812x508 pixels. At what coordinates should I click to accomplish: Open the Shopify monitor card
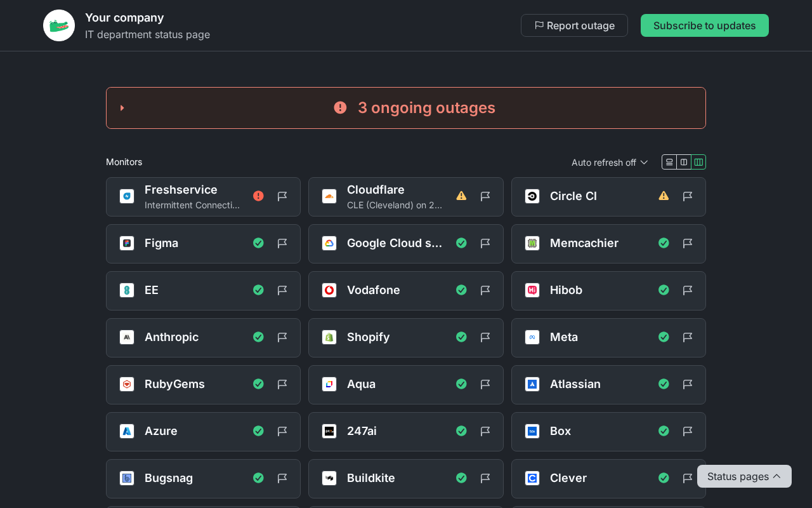point(406,338)
